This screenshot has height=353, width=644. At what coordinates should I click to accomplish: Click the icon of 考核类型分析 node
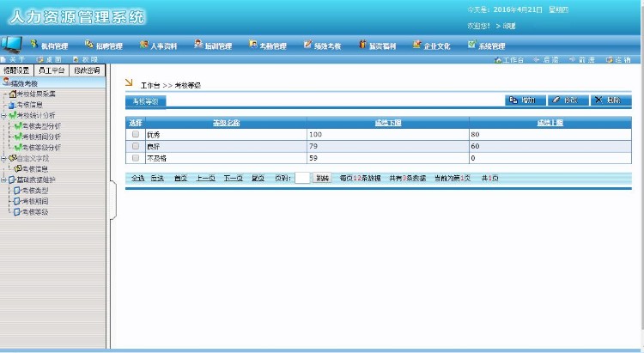coord(18,126)
